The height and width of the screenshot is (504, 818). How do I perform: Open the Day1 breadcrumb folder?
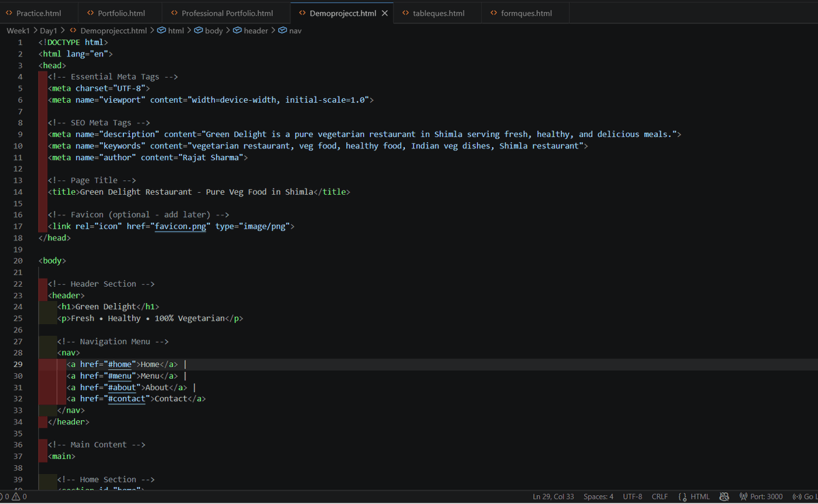[x=48, y=31]
